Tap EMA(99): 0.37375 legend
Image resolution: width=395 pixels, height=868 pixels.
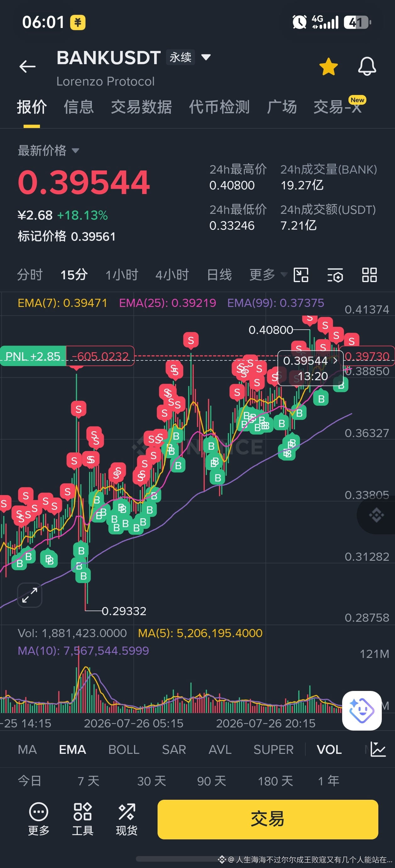click(x=276, y=303)
